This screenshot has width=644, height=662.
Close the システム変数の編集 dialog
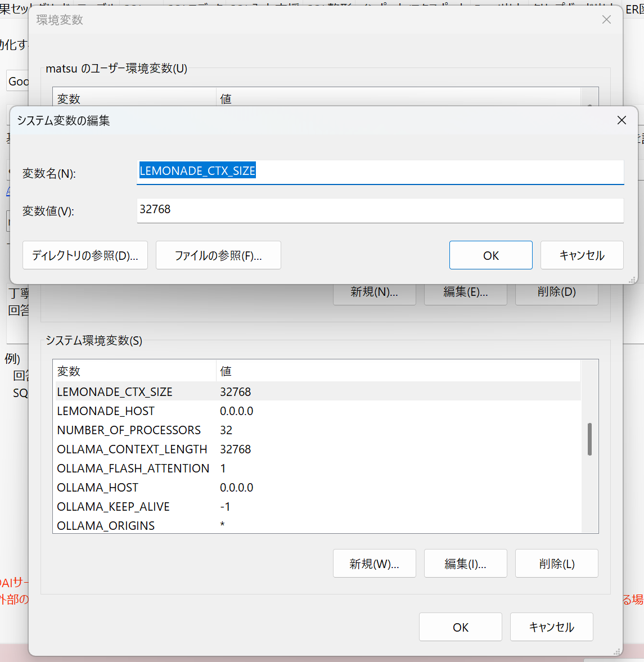point(622,120)
